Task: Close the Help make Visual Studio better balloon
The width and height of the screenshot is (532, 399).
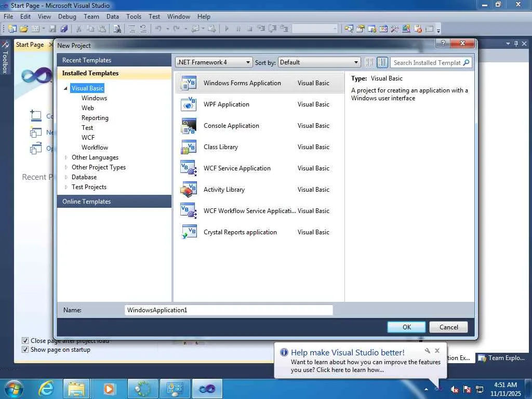Action: pyautogui.click(x=437, y=351)
